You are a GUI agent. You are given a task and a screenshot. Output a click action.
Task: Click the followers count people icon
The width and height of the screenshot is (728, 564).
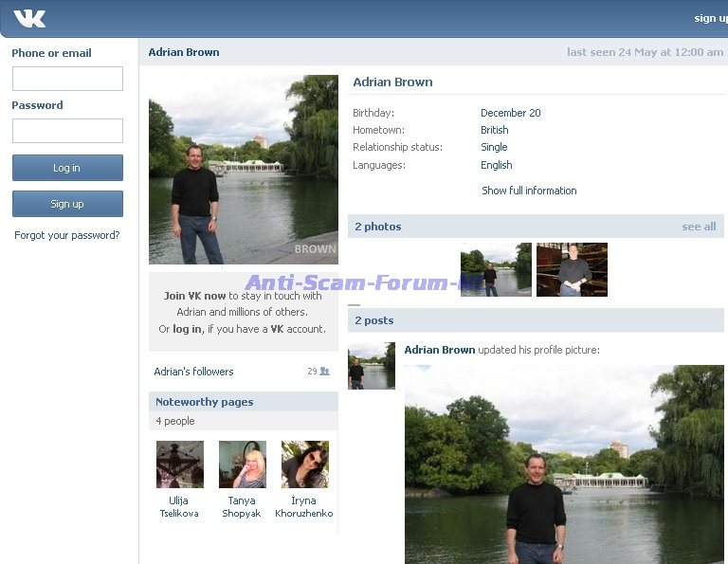coord(324,372)
